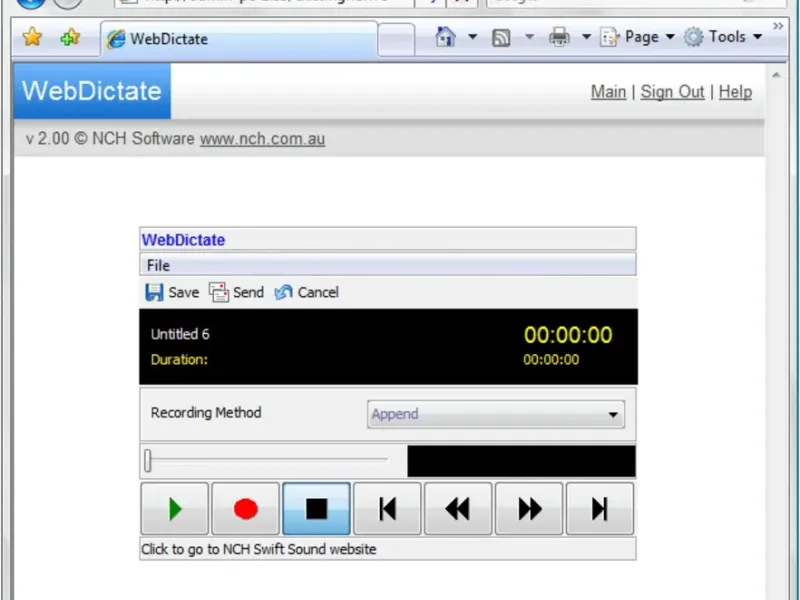Image resolution: width=800 pixels, height=600 pixels.
Task: Open the Page menu
Action: [x=638, y=37]
